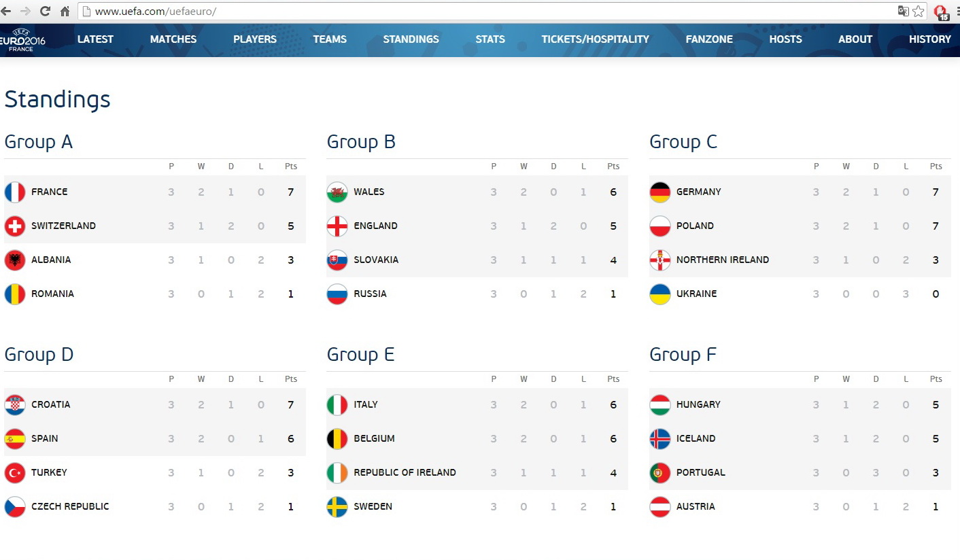This screenshot has height=560, width=960.
Task: Click the browser reload button
Action: [x=46, y=11]
